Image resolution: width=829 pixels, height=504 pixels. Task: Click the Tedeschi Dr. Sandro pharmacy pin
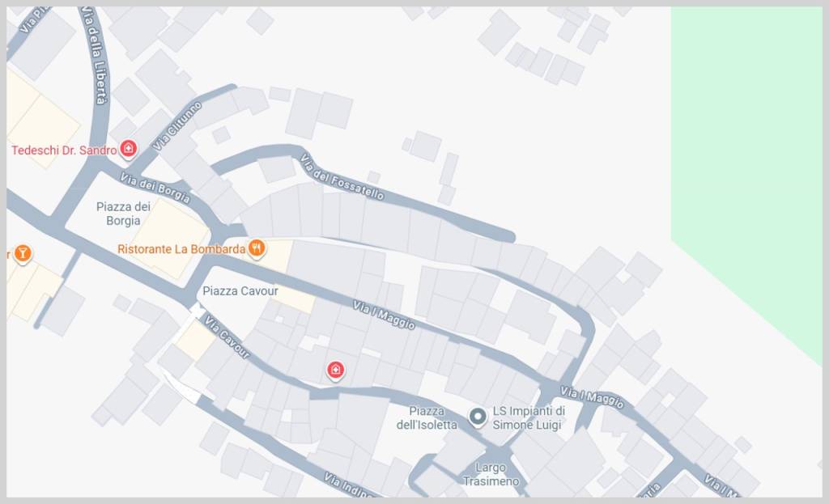pos(129,149)
